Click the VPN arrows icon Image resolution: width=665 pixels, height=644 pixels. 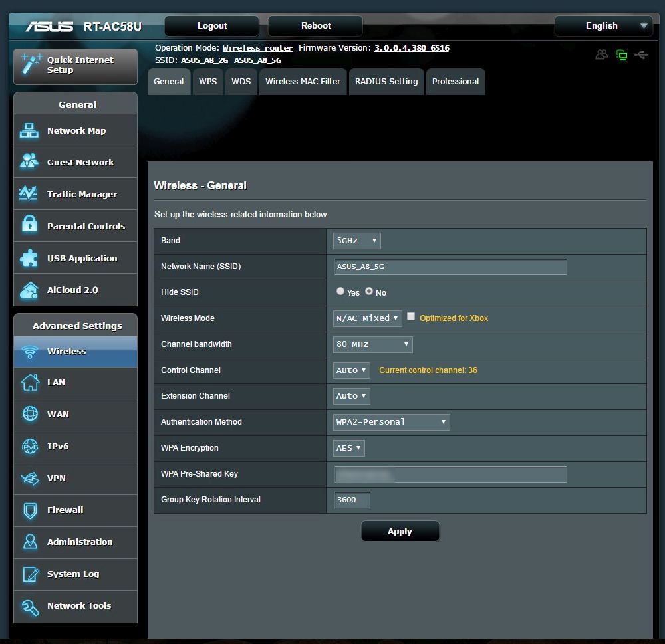pyautogui.click(x=30, y=479)
